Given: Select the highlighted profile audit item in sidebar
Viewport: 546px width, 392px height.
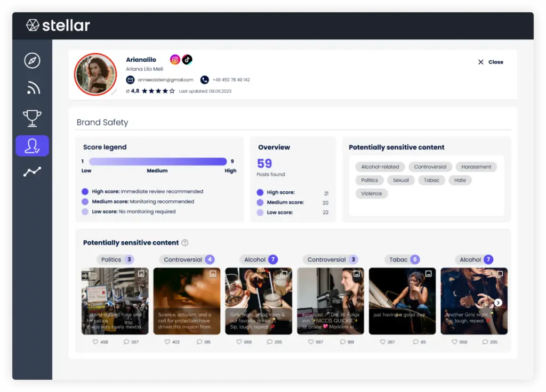Looking at the screenshot, I should click(32, 145).
